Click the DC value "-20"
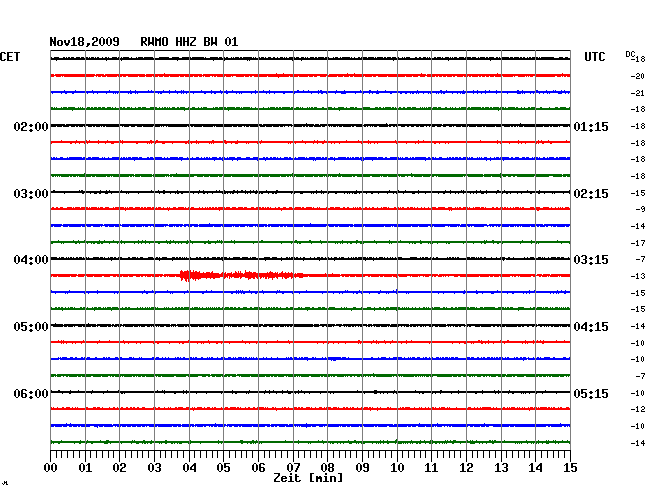 point(638,76)
